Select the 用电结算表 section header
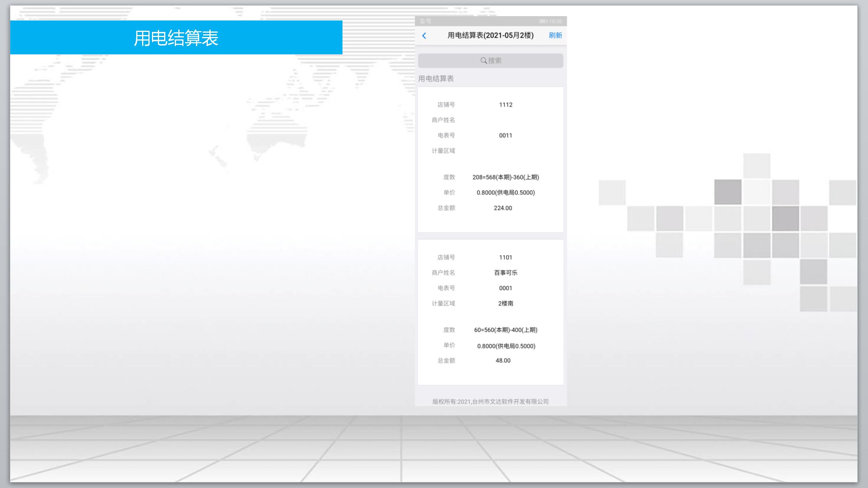Image resolution: width=868 pixels, height=488 pixels. tap(436, 78)
